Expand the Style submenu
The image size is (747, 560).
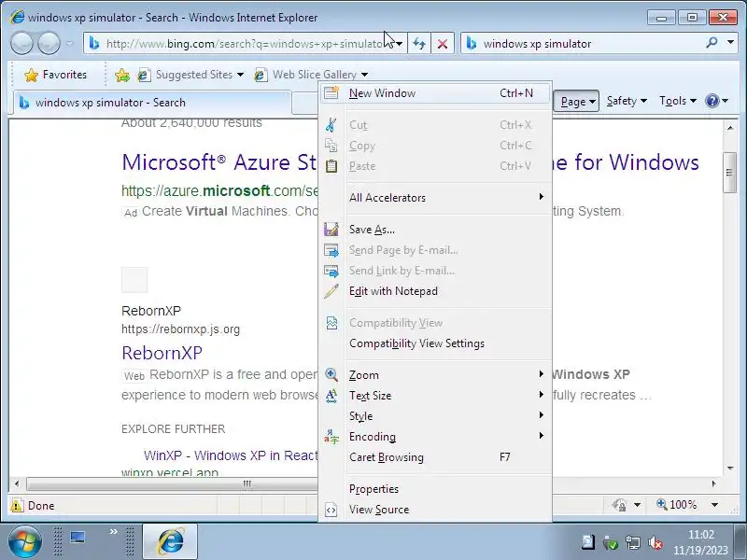(435, 415)
